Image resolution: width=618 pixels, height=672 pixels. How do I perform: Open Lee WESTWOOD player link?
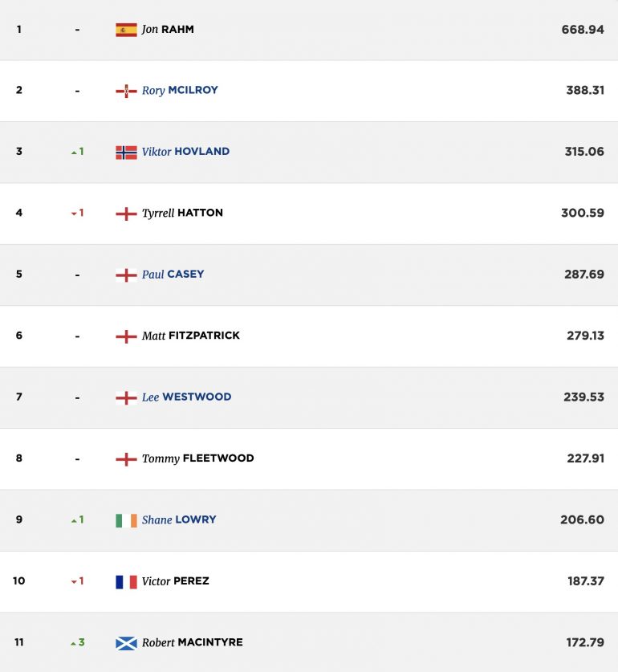click(x=186, y=397)
